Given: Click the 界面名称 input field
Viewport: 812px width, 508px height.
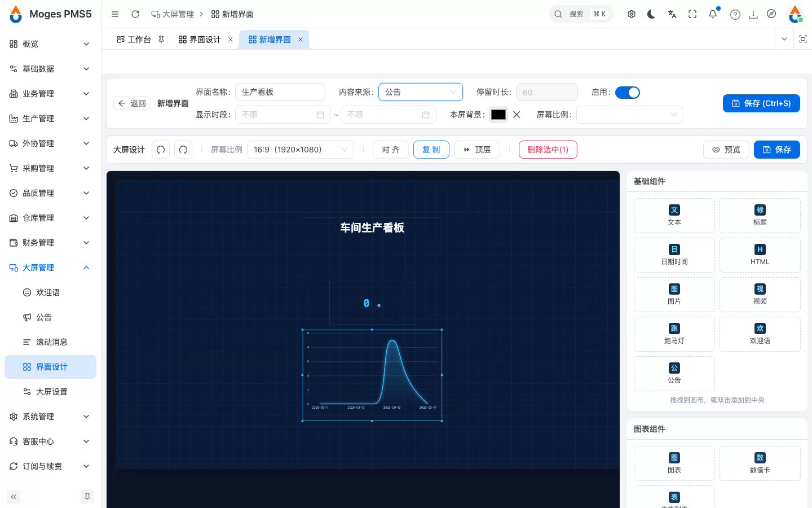Looking at the screenshot, I should coord(280,92).
